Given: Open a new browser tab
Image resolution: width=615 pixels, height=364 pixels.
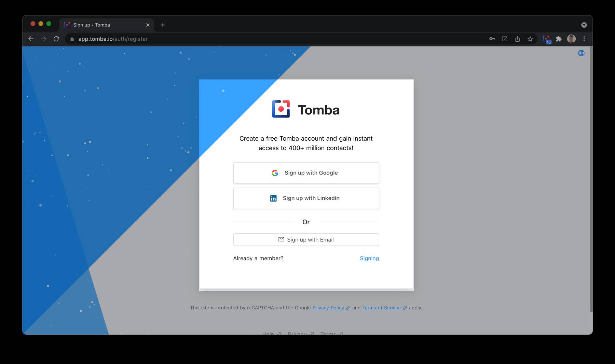Looking at the screenshot, I should (x=163, y=25).
